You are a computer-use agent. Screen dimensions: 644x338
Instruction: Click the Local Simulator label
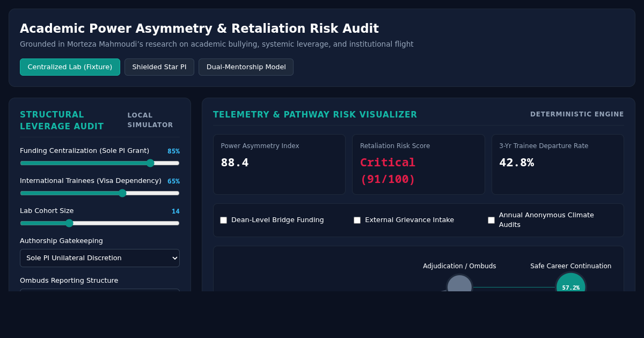(x=150, y=120)
